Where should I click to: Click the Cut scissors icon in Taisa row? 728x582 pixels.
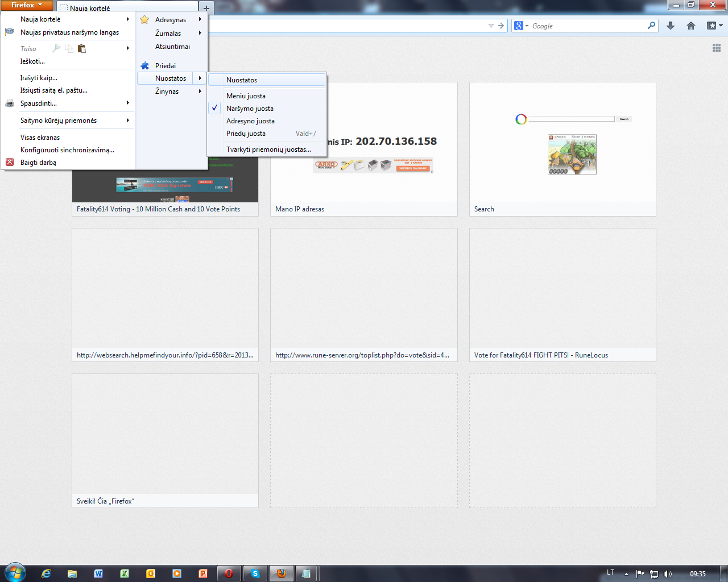click(x=56, y=48)
